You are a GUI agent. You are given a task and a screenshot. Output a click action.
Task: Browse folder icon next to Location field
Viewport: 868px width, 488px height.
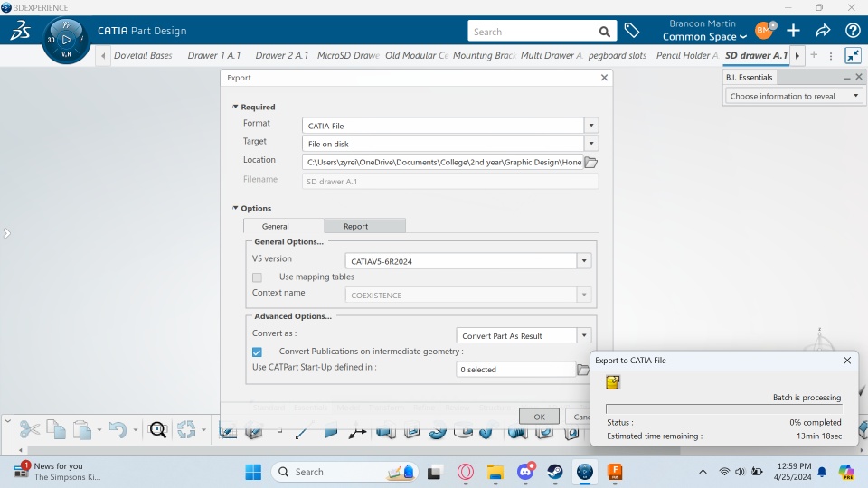pos(591,162)
